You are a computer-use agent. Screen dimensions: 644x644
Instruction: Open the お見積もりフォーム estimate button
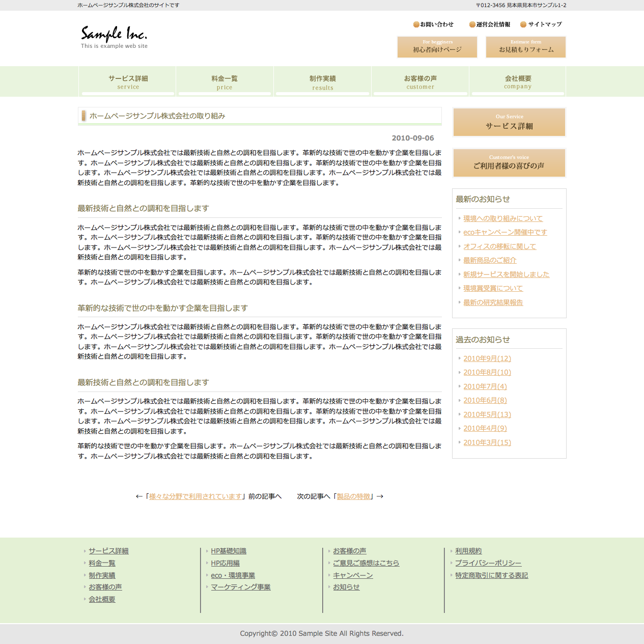526,47
